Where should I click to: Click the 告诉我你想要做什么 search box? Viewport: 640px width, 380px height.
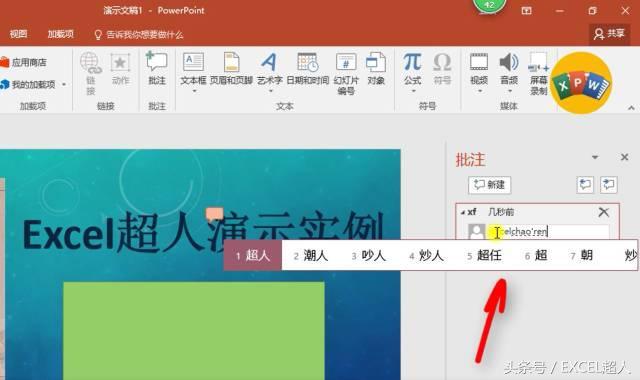(139, 35)
